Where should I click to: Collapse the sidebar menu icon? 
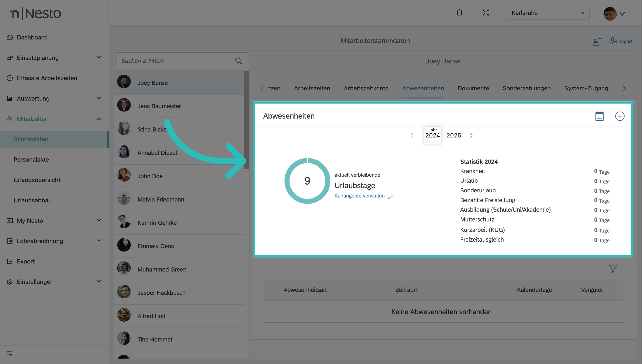point(10,354)
